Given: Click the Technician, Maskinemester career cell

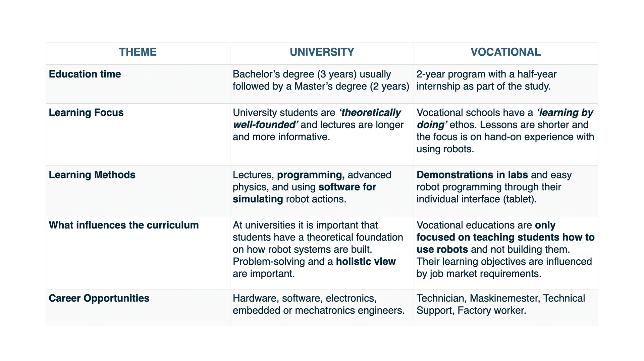Looking at the screenshot, I should pyautogui.click(x=500, y=304).
